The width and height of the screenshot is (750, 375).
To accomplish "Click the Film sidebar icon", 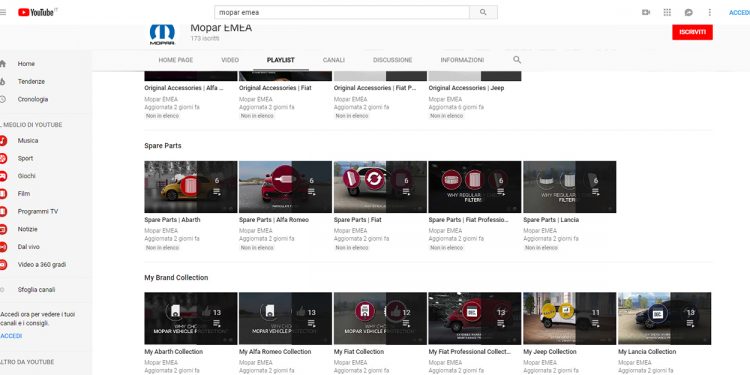I will 3,194.
